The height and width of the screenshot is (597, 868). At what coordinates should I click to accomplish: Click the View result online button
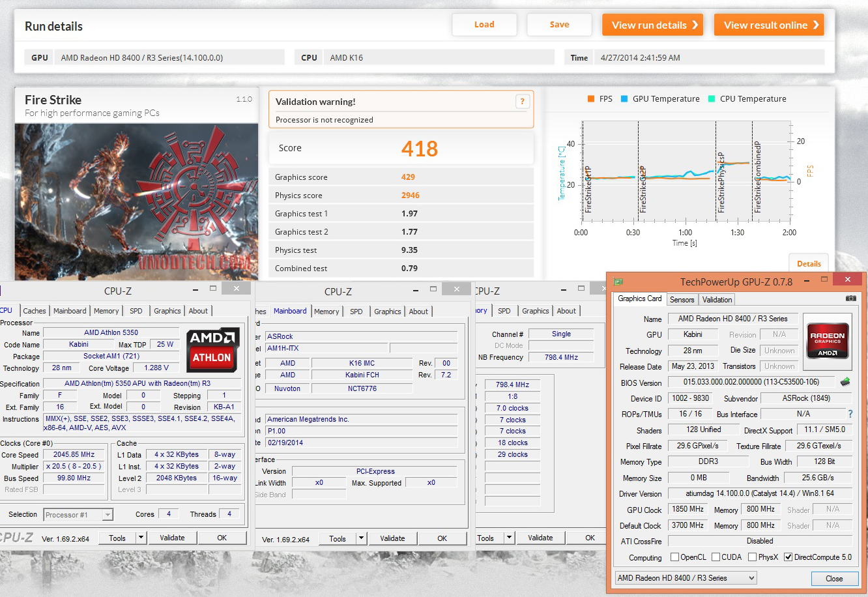coord(770,25)
